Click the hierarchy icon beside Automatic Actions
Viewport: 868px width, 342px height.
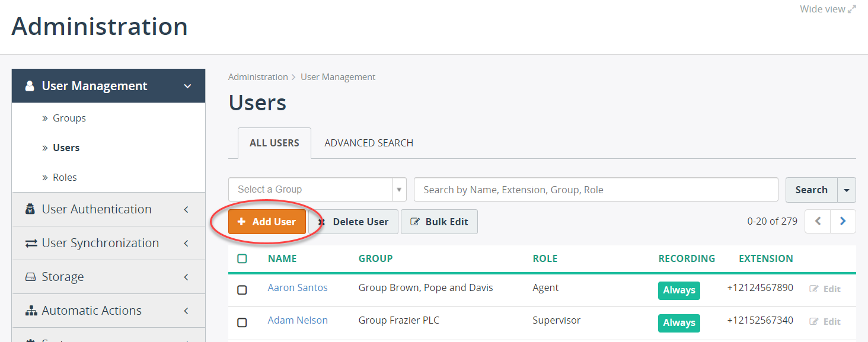30,311
